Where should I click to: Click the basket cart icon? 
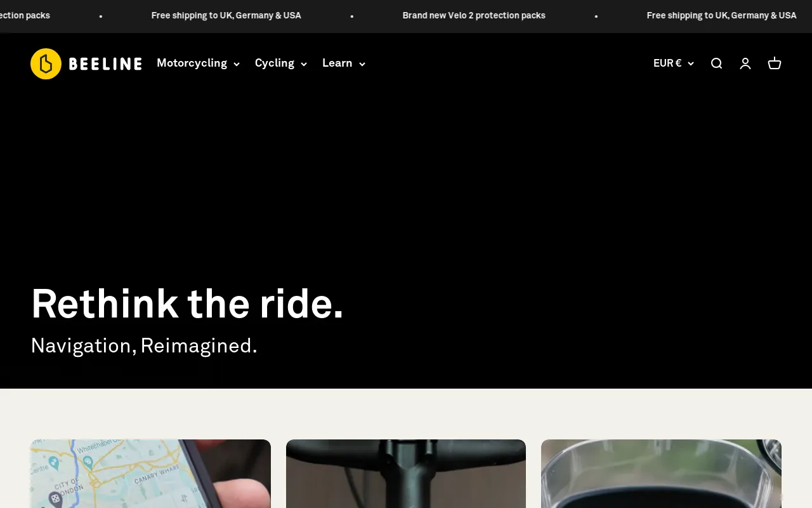pos(775,63)
